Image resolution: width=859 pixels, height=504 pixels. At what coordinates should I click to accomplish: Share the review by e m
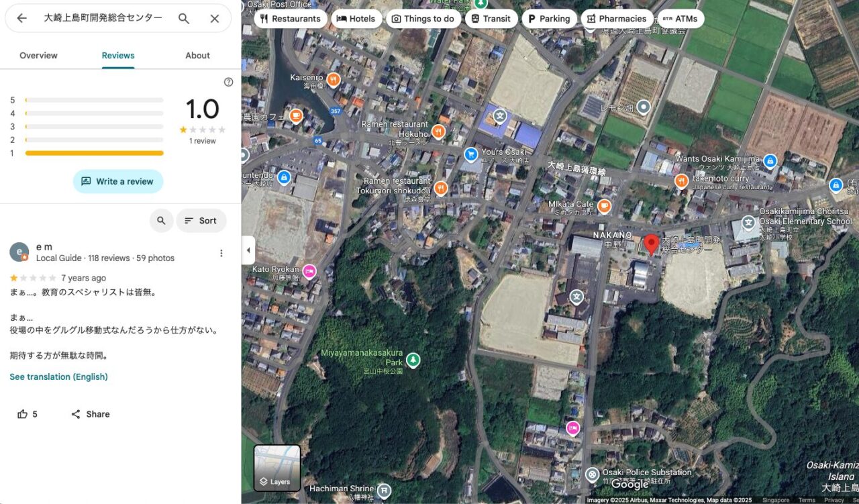pos(90,414)
